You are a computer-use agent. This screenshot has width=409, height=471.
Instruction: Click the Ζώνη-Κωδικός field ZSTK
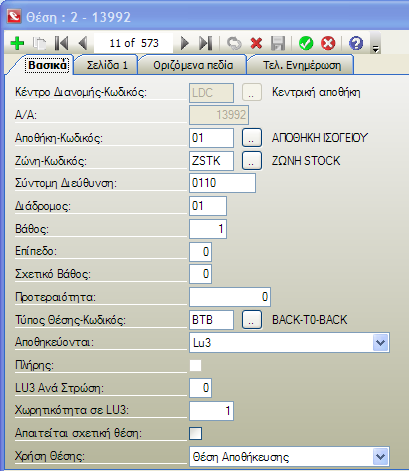(211, 161)
